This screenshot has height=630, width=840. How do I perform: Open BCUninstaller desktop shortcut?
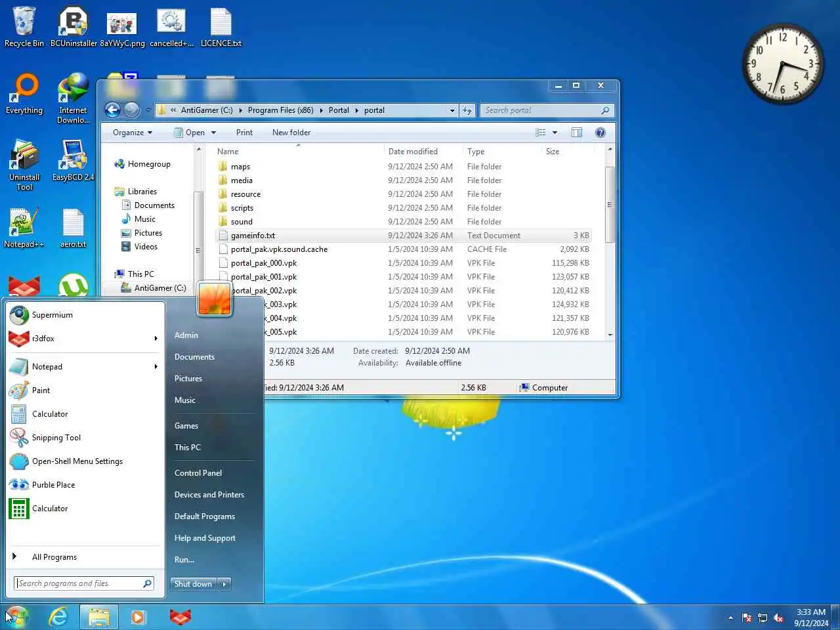73,27
